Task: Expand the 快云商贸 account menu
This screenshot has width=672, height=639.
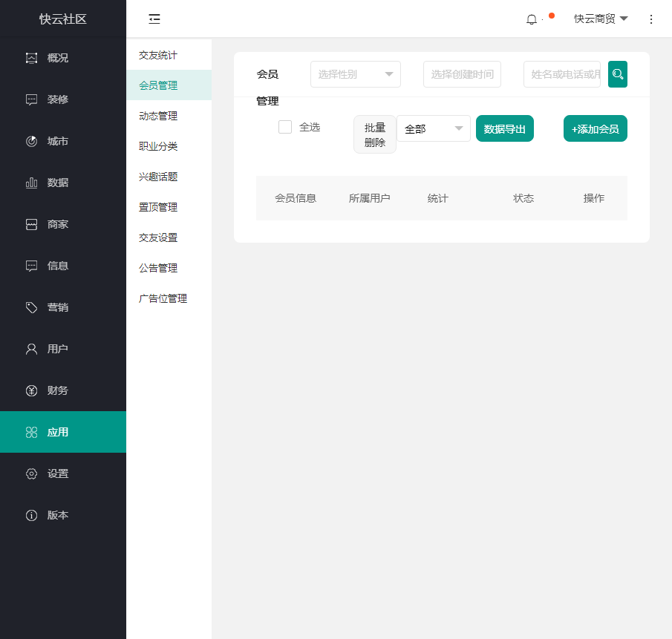Action: pyautogui.click(x=601, y=19)
